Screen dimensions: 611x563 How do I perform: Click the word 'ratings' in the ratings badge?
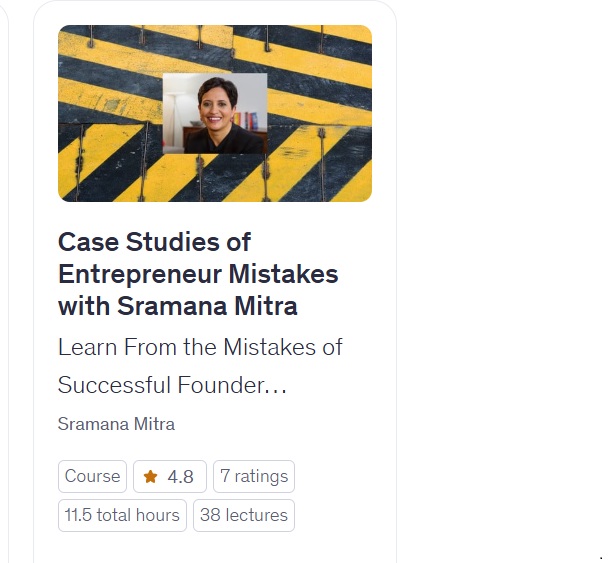[x=261, y=477]
